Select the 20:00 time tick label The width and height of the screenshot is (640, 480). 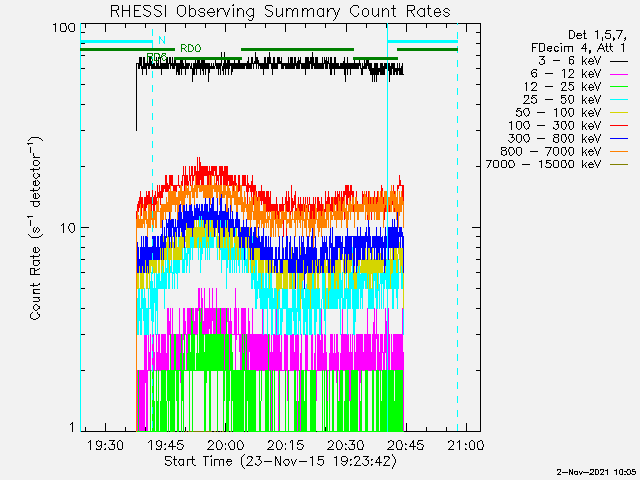point(225,445)
